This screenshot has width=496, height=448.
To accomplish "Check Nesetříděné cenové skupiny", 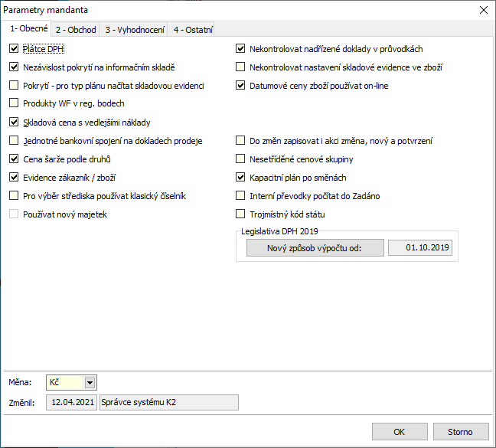I will pyautogui.click(x=240, y=159).
